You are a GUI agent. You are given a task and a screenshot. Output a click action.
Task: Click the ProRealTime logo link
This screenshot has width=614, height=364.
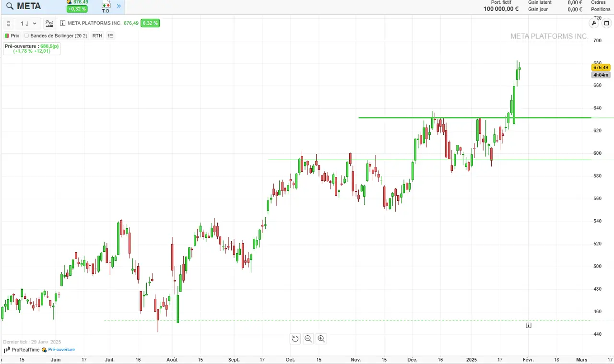[x=22, y=350]
